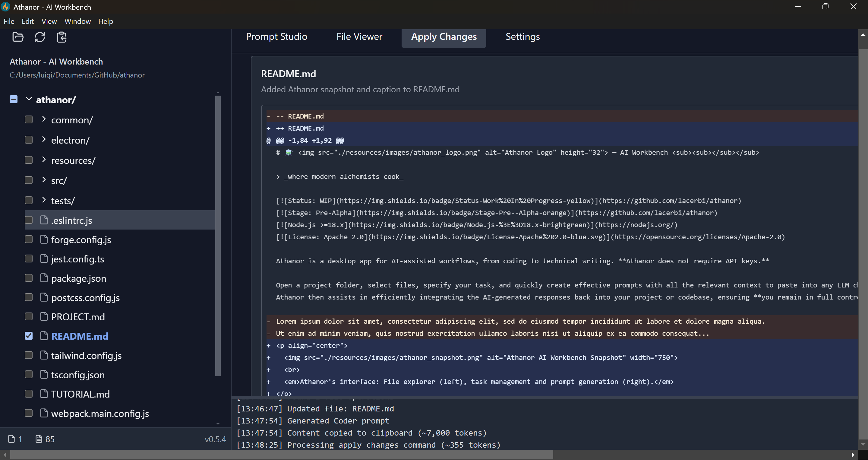Expand the electron/ folder chevron
Viewport: 868px width, 460px height.
point(44,139)
